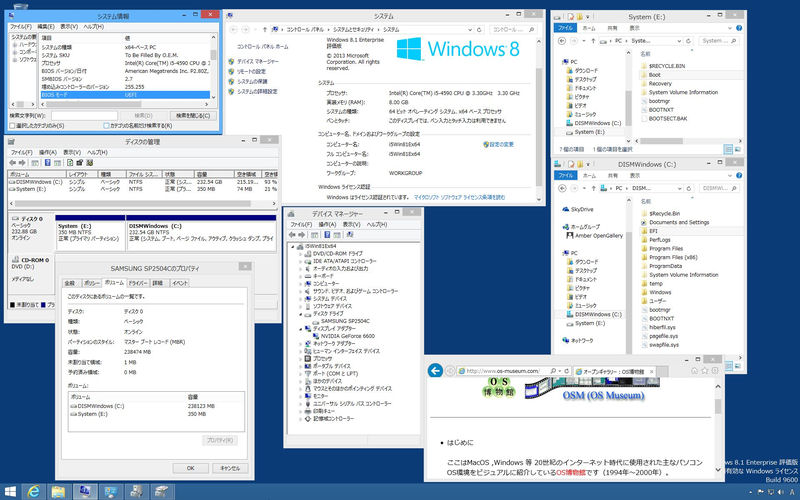Screen dimensions: 800x500
Task: Open Start button on taskbar
Action: [10, 491]
